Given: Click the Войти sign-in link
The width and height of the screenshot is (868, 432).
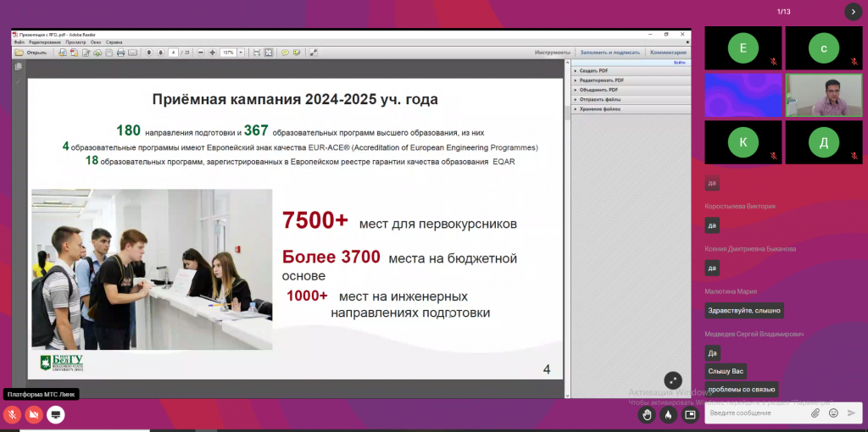Looking at the screenshot, I should [680, 63].
